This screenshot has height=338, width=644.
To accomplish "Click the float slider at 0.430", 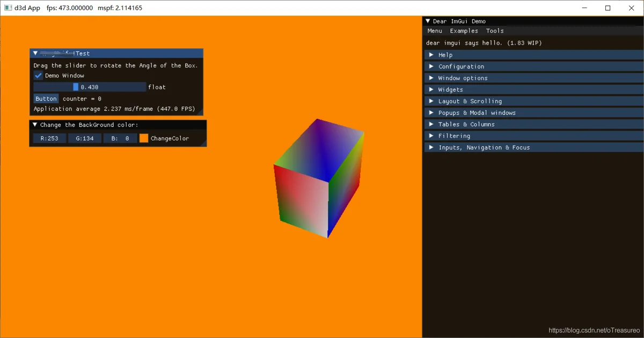I will click(90, 87).
